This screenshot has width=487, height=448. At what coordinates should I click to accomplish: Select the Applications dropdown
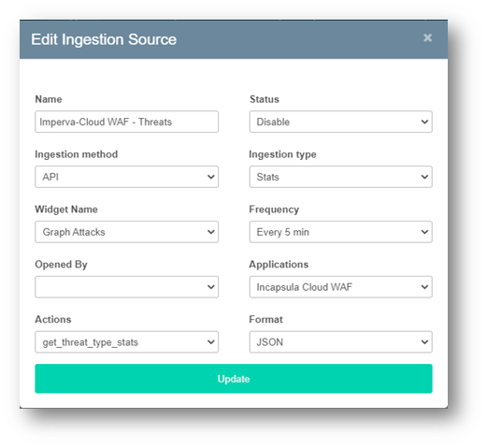(340, 287)
